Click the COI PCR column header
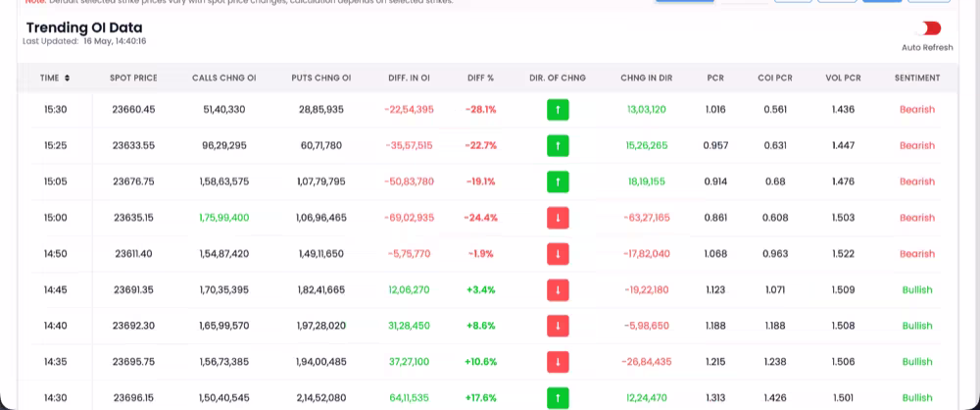980x410 pixels. point(775,78)
